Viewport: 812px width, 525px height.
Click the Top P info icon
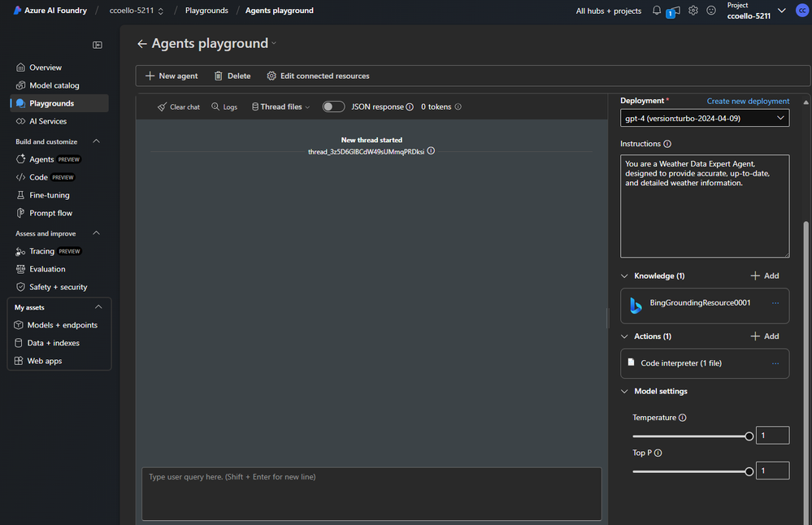pos(658,453)
